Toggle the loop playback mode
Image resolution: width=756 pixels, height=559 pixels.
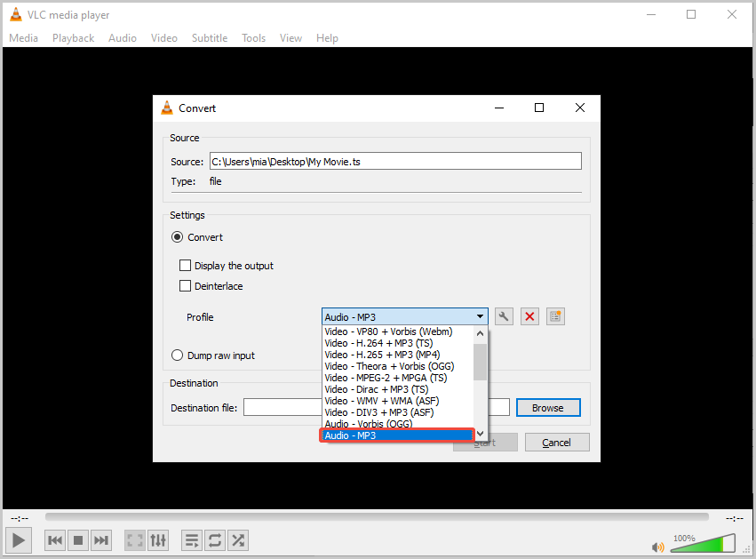(215, 540)
